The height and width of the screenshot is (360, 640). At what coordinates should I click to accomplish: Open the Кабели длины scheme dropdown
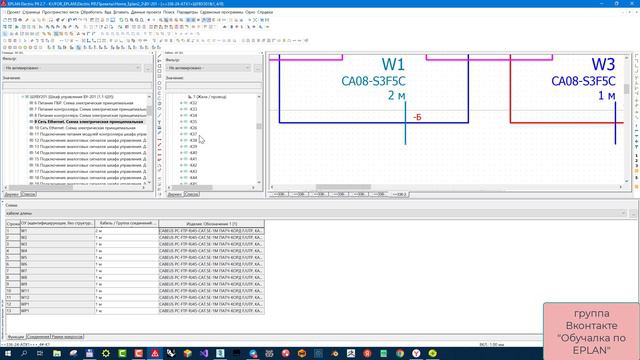point(316,213)
